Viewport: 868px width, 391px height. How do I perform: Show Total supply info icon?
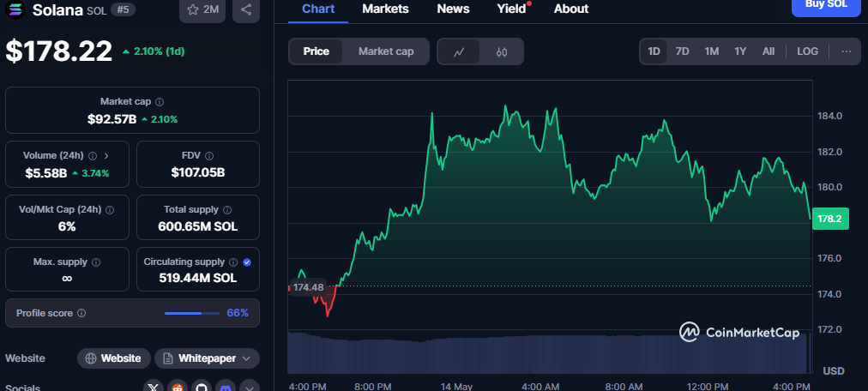(227, 210)
